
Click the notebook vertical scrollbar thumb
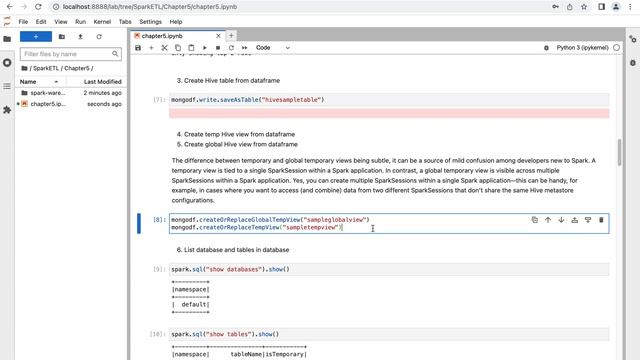(x=620, y=152)
